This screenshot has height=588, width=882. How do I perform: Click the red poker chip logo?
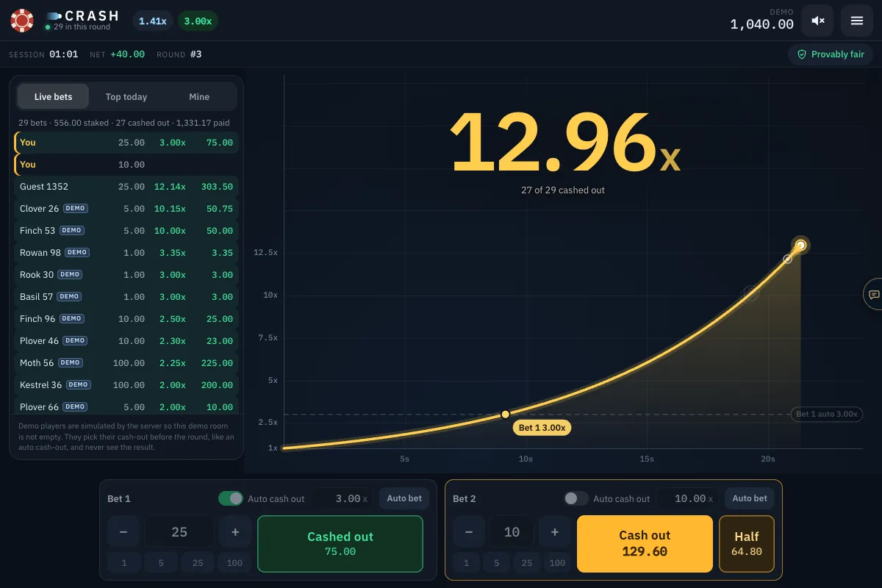22,21
